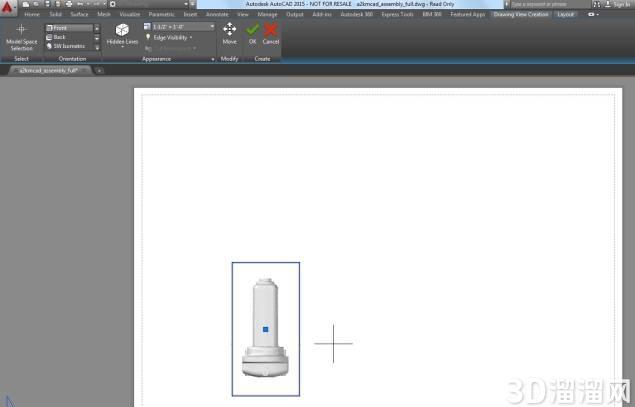Switch to the Autodesk 360 ribbon tab
Image resolution: width=635 pixels, height=407 pixels.
(x=356, y=14)
